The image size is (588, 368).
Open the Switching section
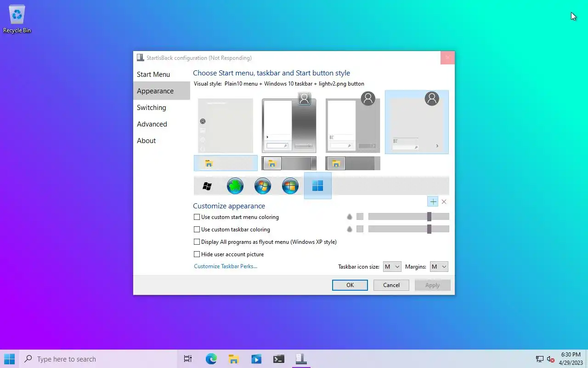[162, 107]
